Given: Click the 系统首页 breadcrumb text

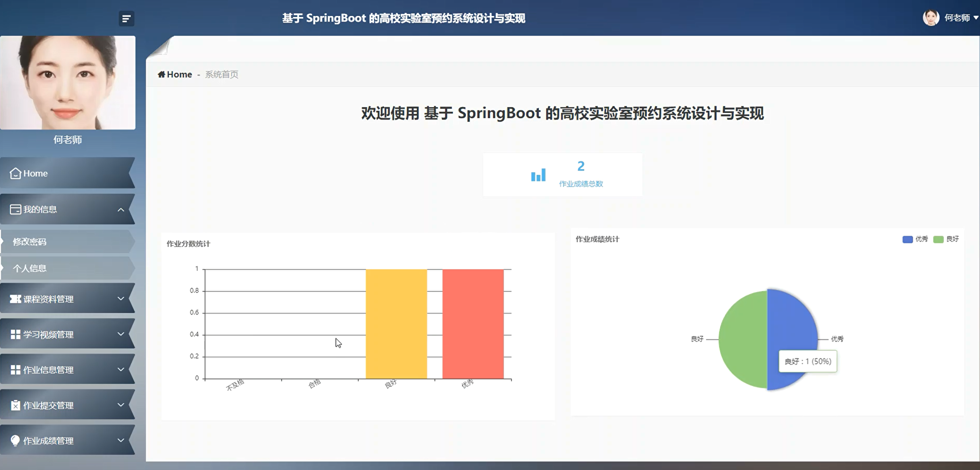Looking at the screenshot, I should click(x=222, y=74).
